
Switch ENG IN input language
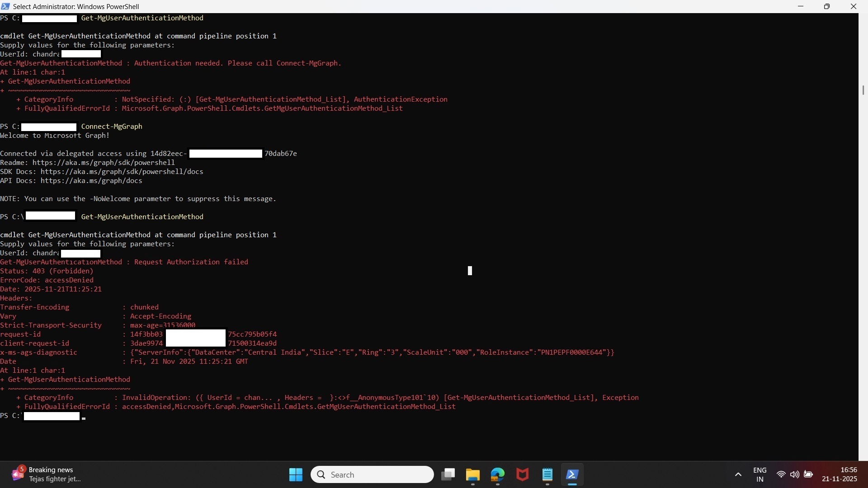pos(760,474)
